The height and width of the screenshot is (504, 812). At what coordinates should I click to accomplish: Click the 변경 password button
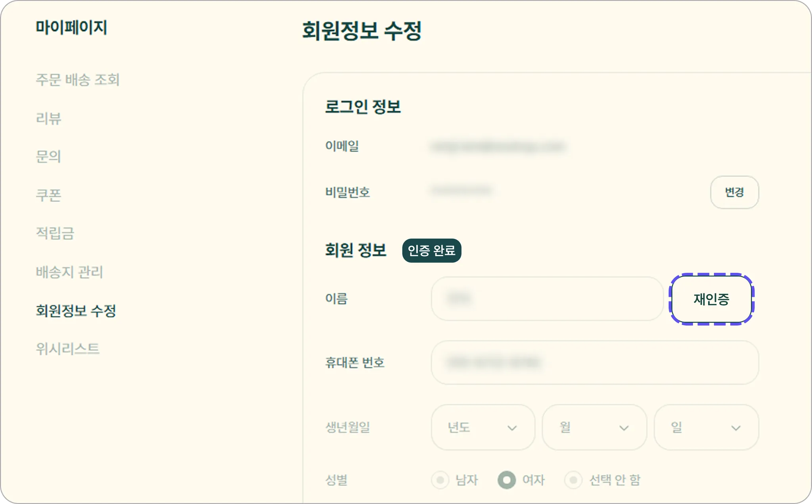point(734,192)
